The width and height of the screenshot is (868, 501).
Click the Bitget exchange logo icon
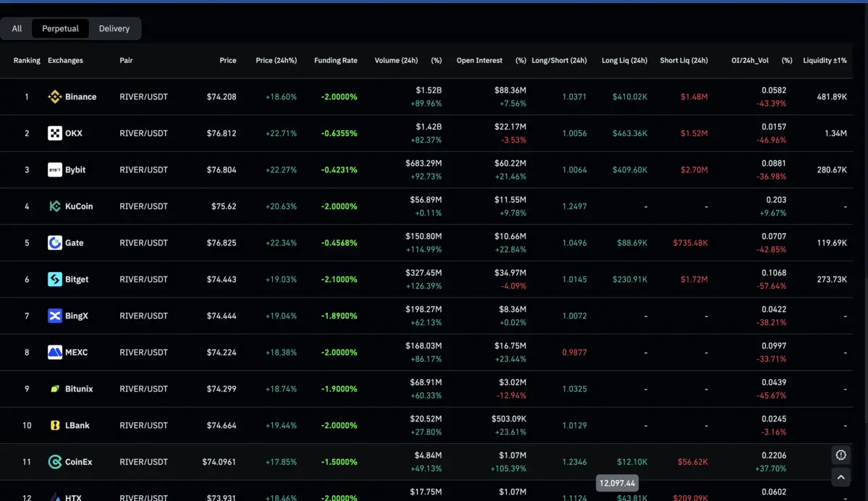point(56,279)
